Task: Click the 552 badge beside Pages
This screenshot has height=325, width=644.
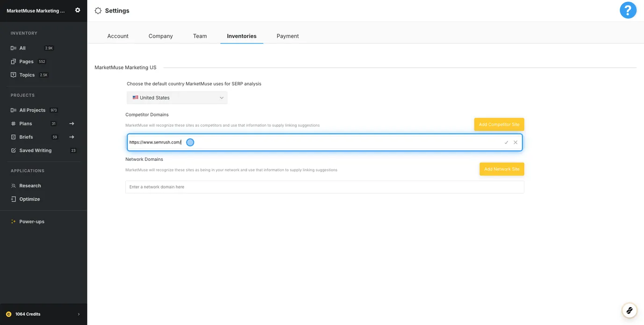Action: pyautogui.click(x=42, y=62)
